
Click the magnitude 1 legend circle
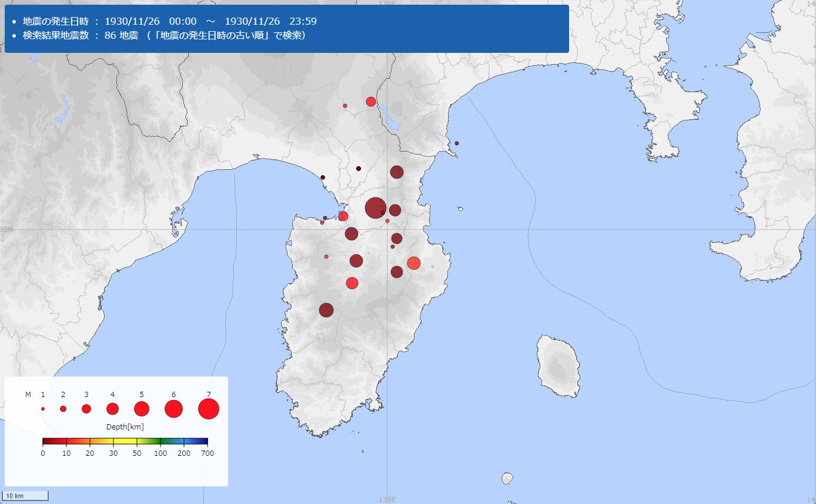point(43,409)
